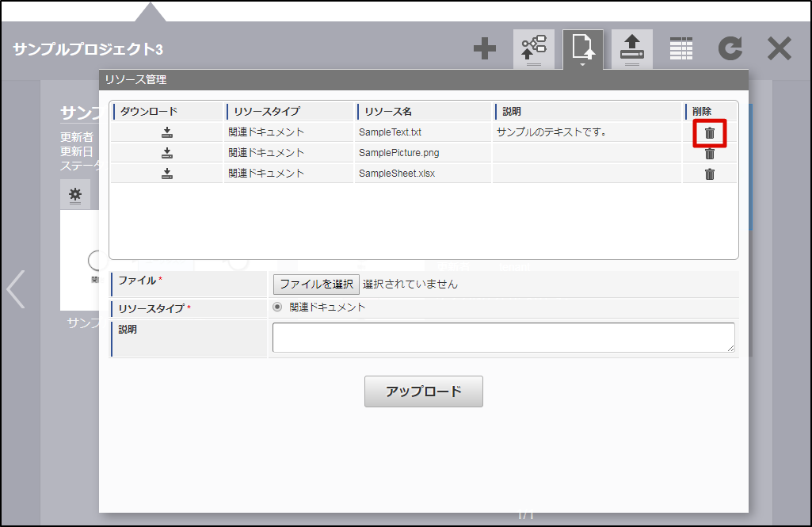The image size is (812, 527).
Task: Delete SampleSheet.xlsx with trash icon
Action: coord(710,174)
